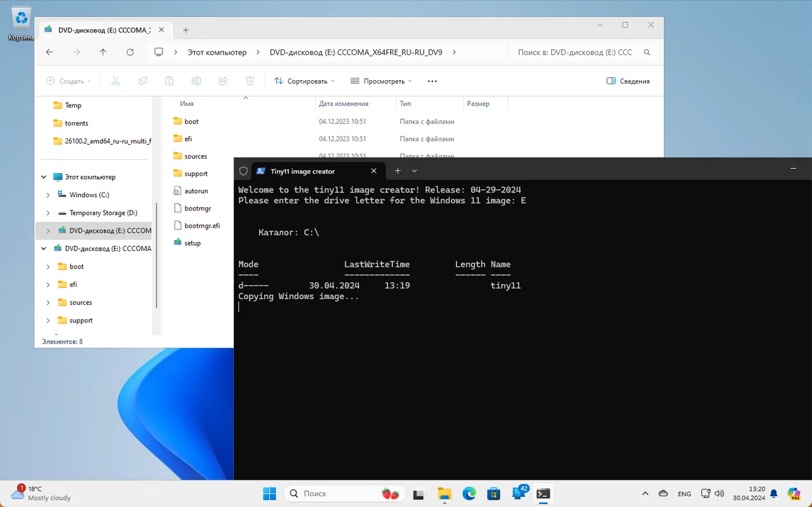This screenshot has height=507, width=812.
Task: Click the Cut scissors icon in Explorer toolbar
Action: (x=115, y=81)
